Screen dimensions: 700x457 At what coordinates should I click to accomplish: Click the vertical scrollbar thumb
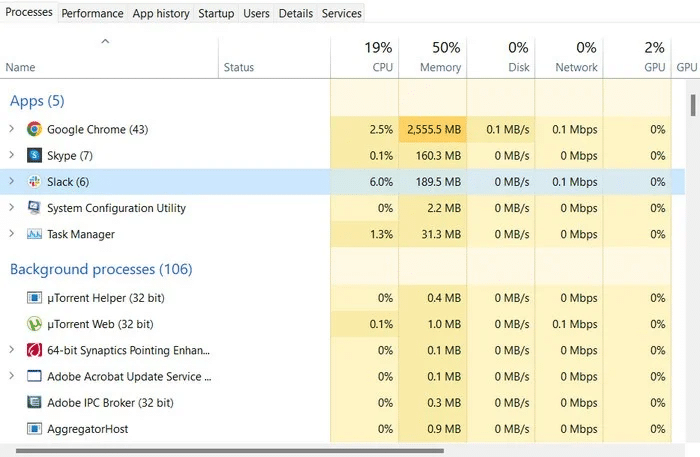coord(693,105)
